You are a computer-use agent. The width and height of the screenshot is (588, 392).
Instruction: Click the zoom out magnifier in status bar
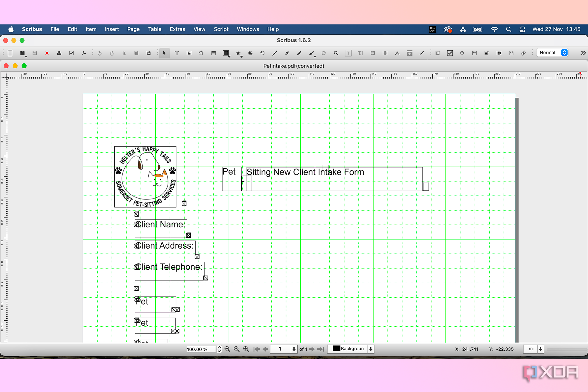point(227,349)
